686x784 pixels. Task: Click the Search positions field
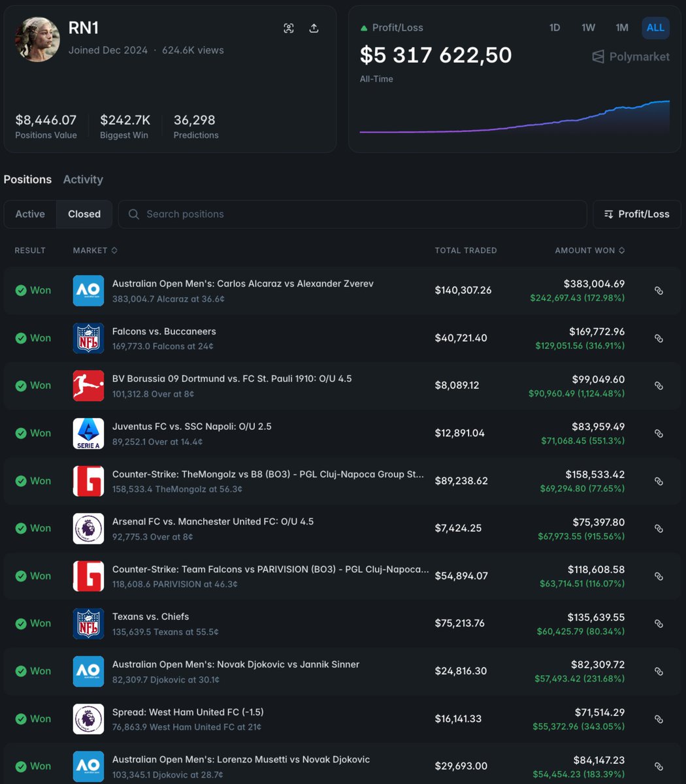coord(352,214)
